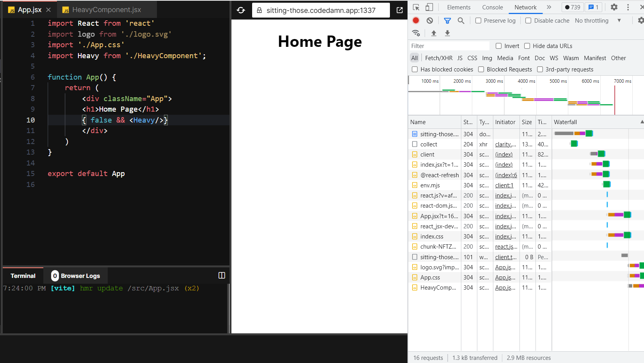
Task: Reload the preview browser
Action: 241,10
